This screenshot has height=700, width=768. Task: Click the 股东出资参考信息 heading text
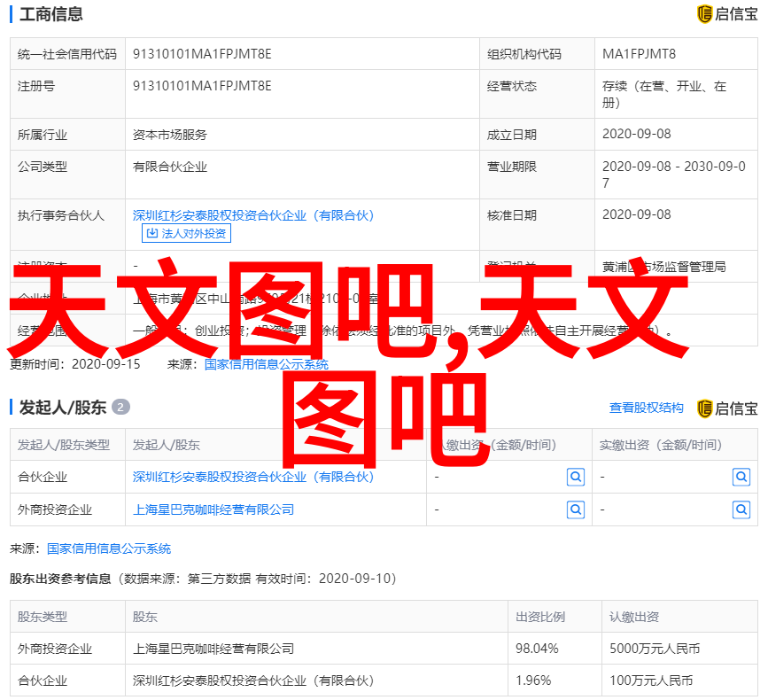click(x=60, y=579)
